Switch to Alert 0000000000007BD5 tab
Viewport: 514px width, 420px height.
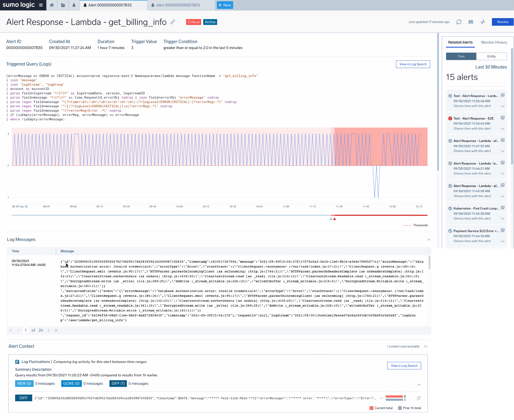pos(178,5)
